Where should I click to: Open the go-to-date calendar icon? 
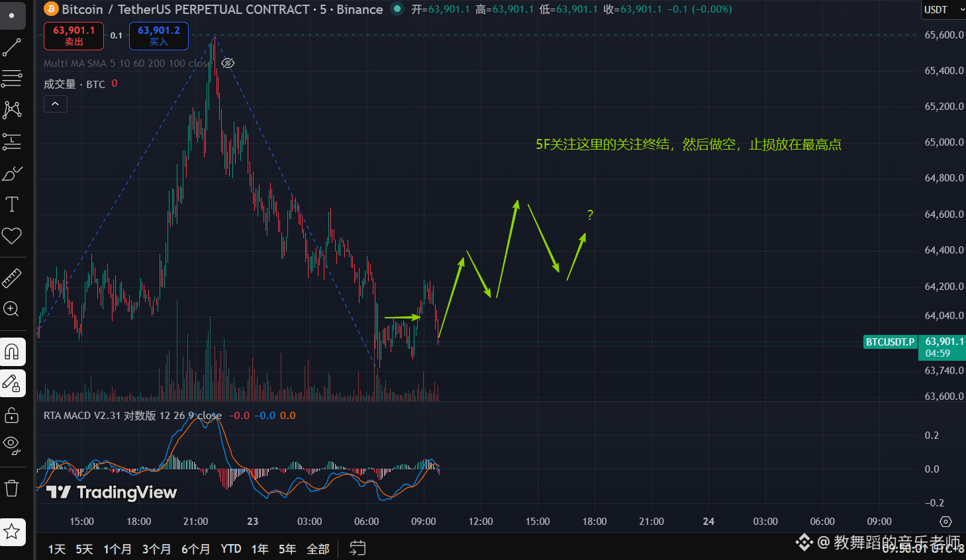pos(358,548)
